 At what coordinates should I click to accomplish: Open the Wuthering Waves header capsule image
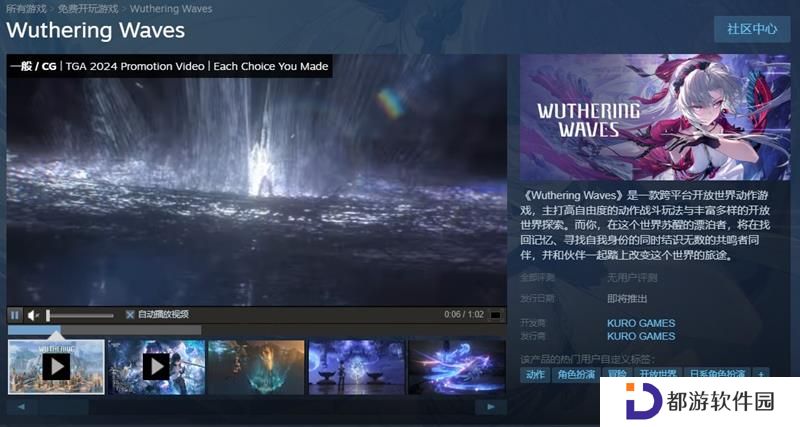[x=655, y=117]
